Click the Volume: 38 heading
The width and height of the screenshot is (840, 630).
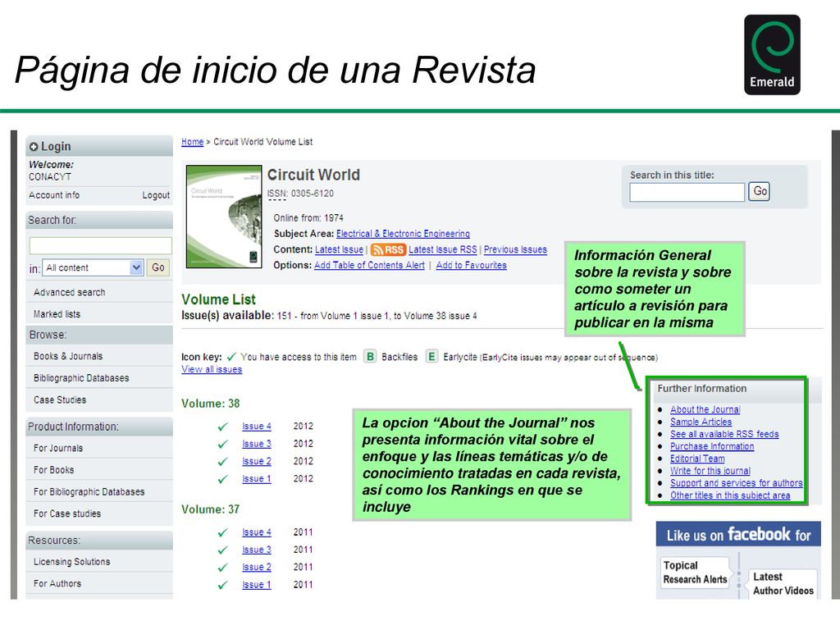pos(211,404)
